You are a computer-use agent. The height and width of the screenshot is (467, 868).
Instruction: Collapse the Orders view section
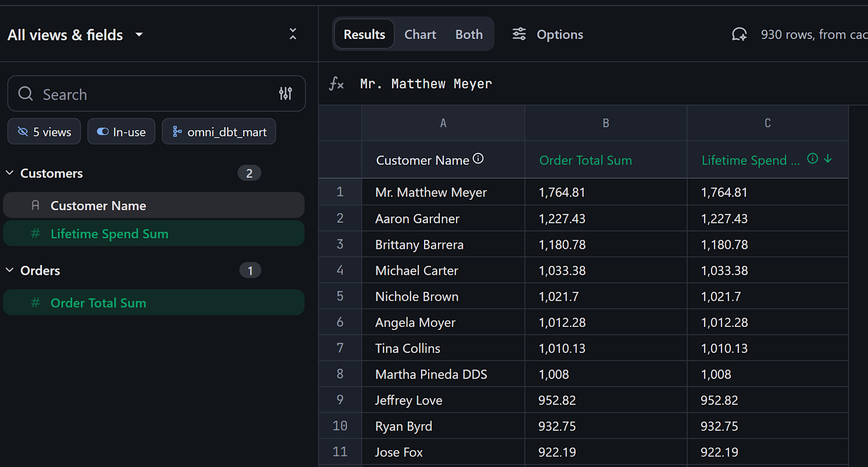[x=10, y=270]
